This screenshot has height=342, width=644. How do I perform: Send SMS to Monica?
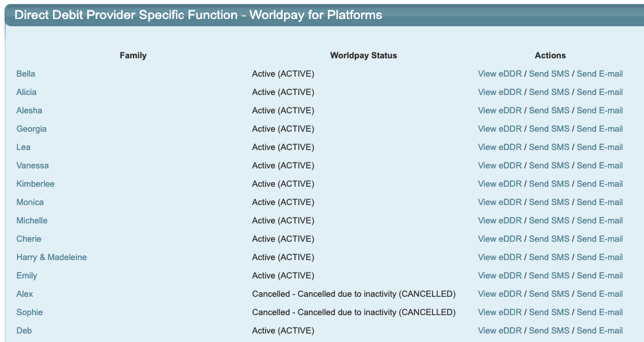point(549,202)
